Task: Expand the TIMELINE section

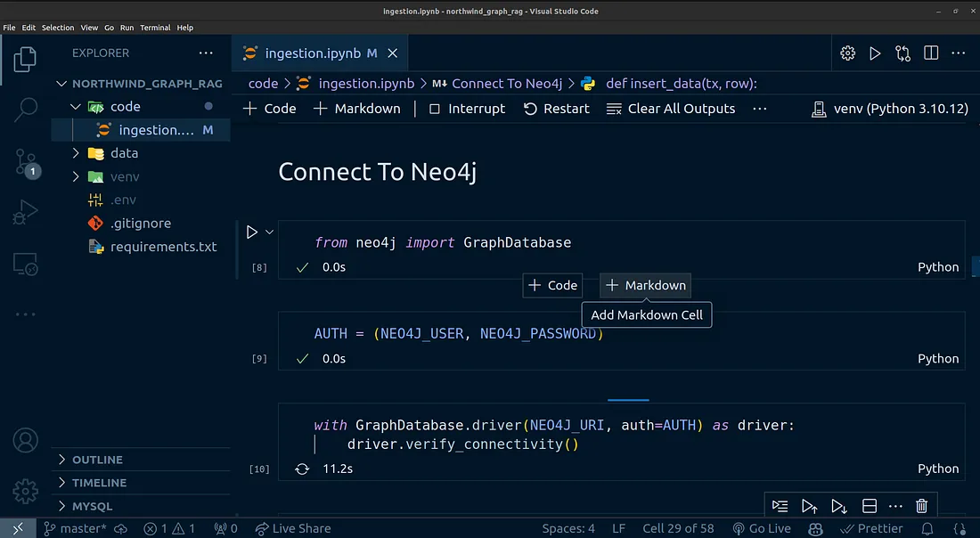Action: point(141,483)
